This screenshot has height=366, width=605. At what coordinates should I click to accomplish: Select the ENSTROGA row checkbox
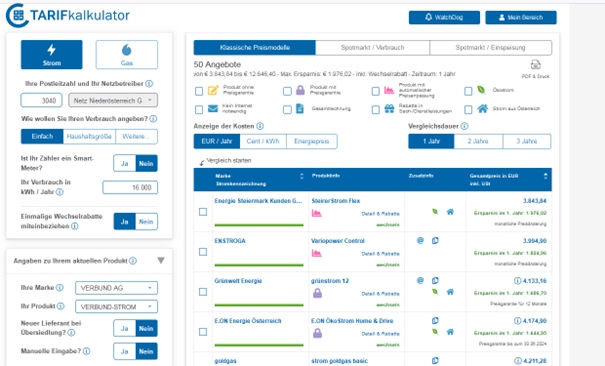[x=203, y=252]
